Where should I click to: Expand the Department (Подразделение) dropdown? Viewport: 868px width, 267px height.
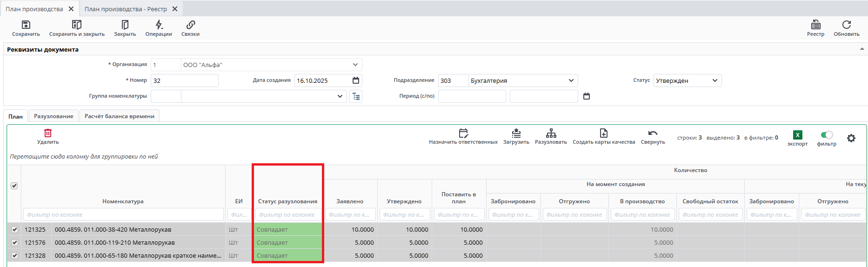point(571,80)
